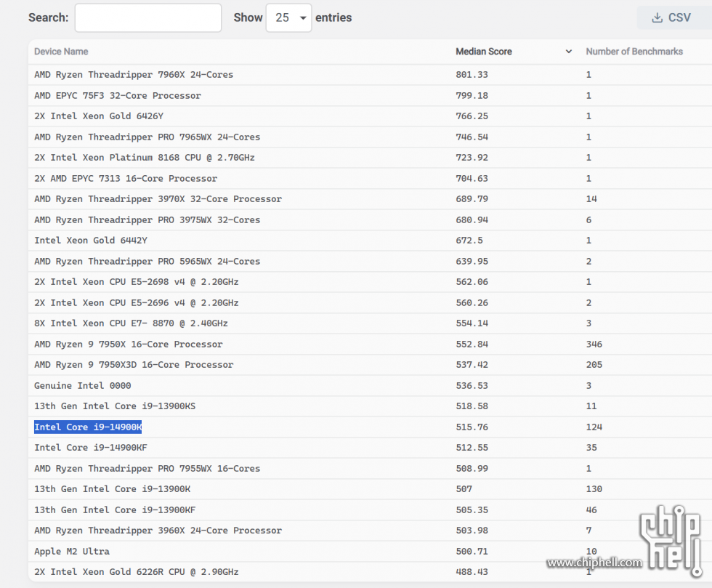Click the 508.99 median score
Viewport: 712px width, 588px height.
tap(472, 468)
